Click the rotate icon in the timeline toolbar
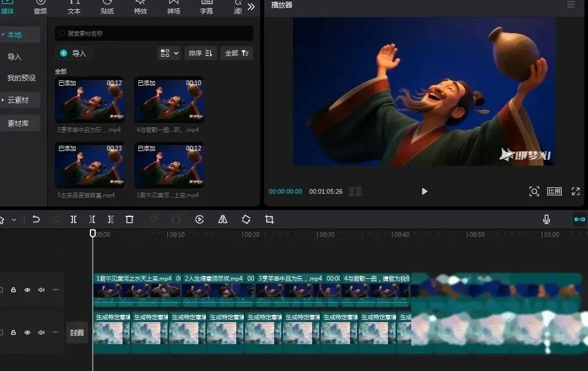 (246, 219)
